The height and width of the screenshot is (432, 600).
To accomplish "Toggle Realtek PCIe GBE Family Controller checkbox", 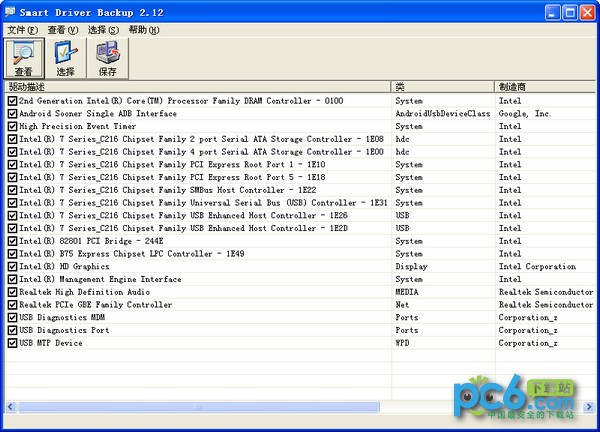I will click(12, 305).
